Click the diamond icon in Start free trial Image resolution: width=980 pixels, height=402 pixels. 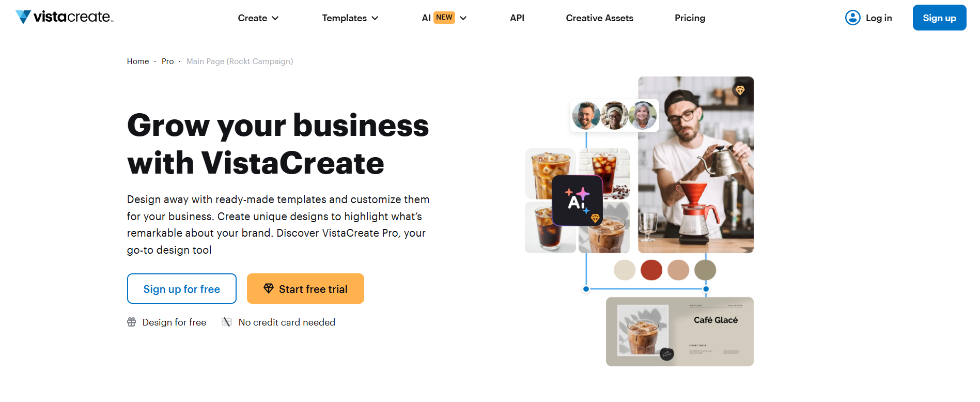pos(269,288)
